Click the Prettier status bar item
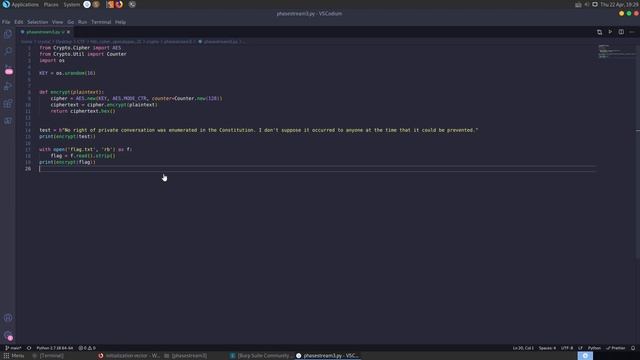This screenshot has width=640, height=360. tap(616, 348)
